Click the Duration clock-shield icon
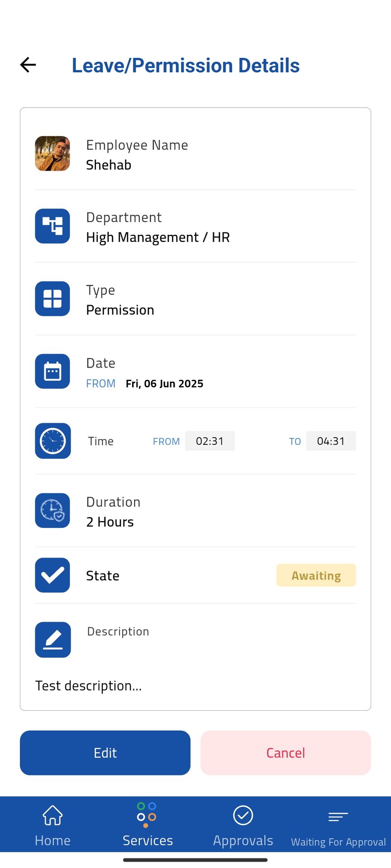Image resolution: width=391 pixels, height=868 pixels. click(52, 510)
